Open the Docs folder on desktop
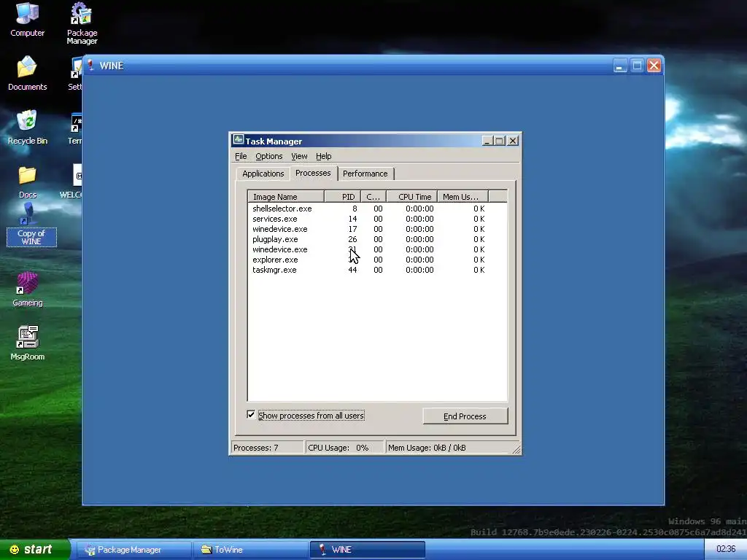This screenshot has height=560, width=747. pyautogui.click(x=27, y=182)
